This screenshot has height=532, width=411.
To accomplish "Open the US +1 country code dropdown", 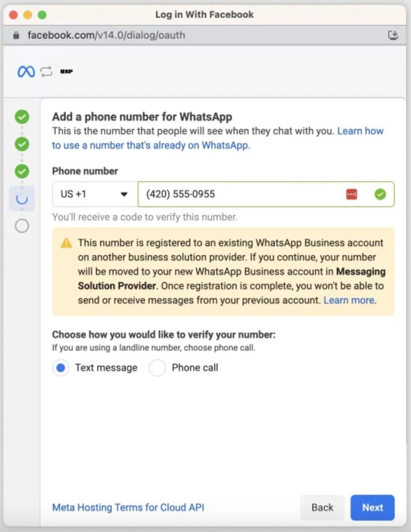I will (x=95, y=194).
